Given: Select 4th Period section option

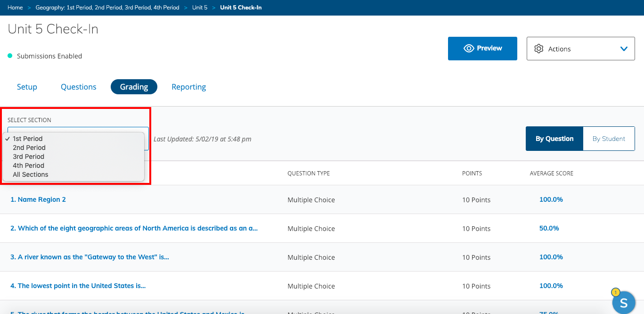Looking at the screenshot, I should tap(29, 165).
